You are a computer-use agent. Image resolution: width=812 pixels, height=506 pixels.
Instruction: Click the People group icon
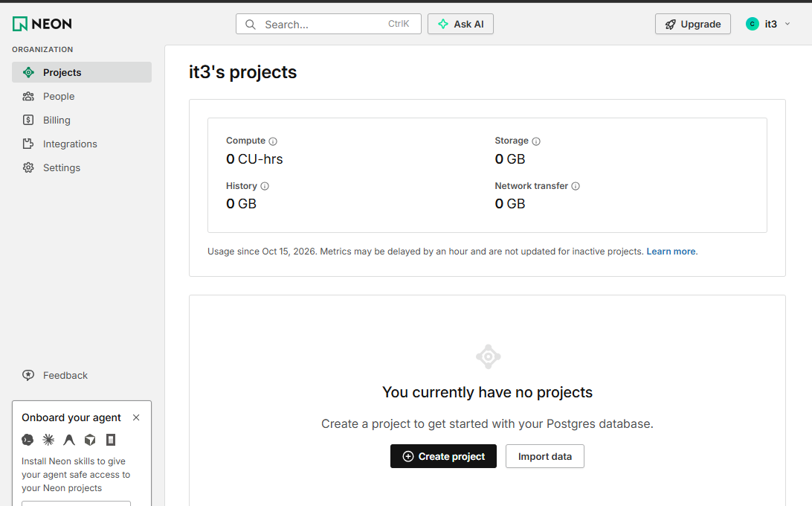pos(28,96)
